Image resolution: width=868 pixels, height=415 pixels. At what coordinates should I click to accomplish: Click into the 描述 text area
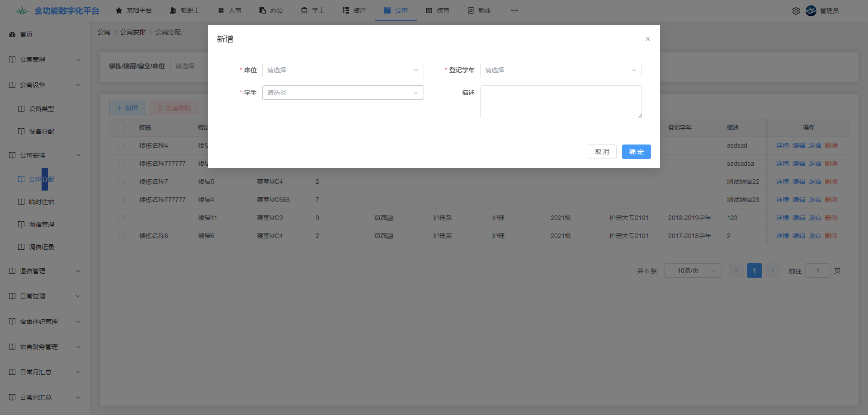click(561, 102)
